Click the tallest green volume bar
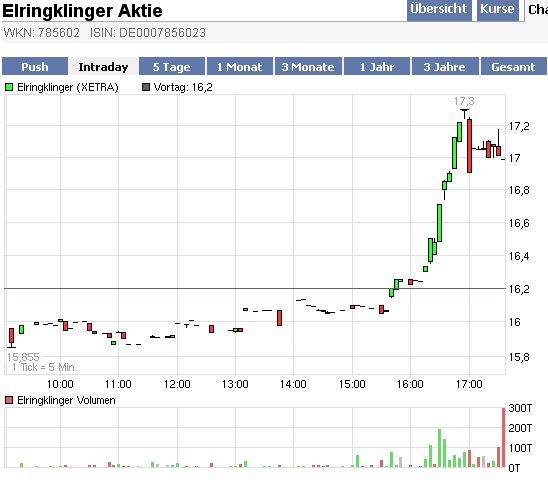Viewport: 548px width, 486px height. 439,448
